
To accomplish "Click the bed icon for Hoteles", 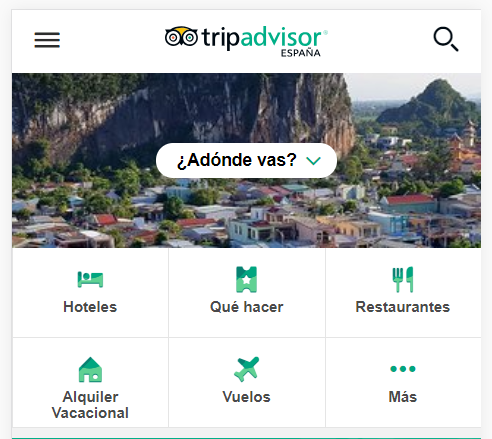I will point(90,279).
